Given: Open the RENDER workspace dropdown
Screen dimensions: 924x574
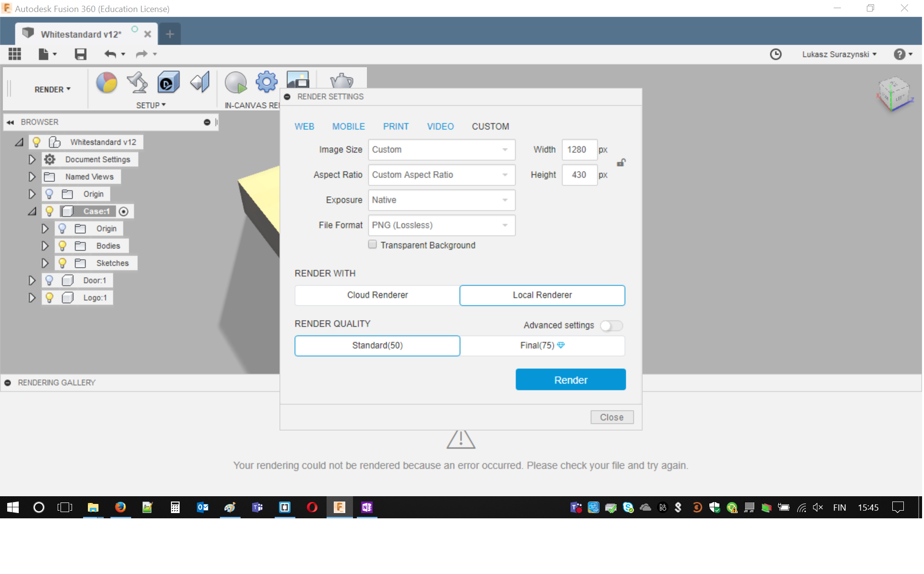Looking at the screenshot, I should 53,90.
